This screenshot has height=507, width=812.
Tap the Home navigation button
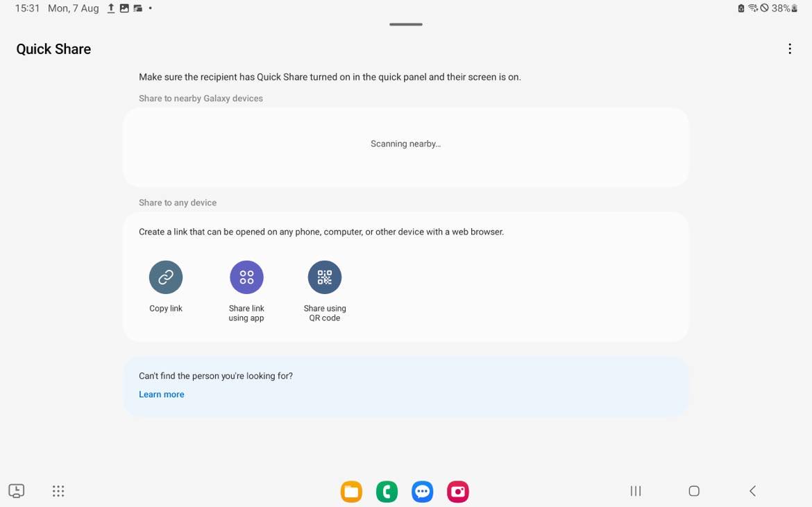coord(694,491)
